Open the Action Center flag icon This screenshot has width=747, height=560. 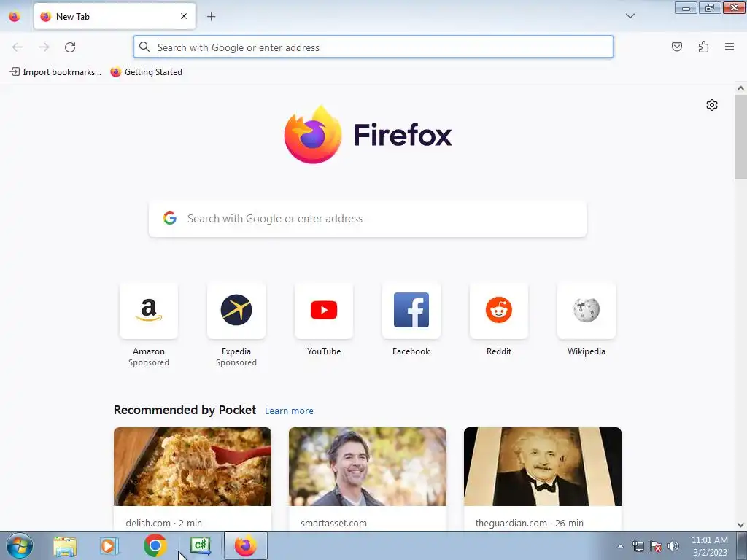click(656, 547)
